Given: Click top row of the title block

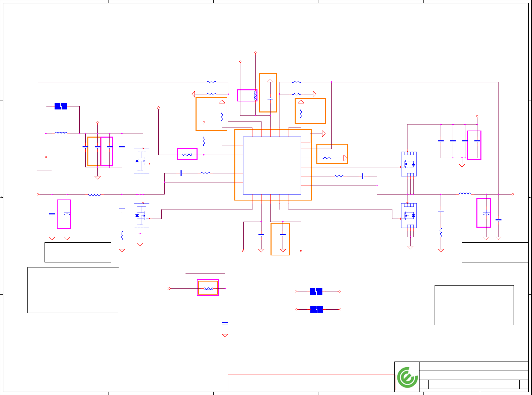Looking at the screenshot, I should point(474,366).
